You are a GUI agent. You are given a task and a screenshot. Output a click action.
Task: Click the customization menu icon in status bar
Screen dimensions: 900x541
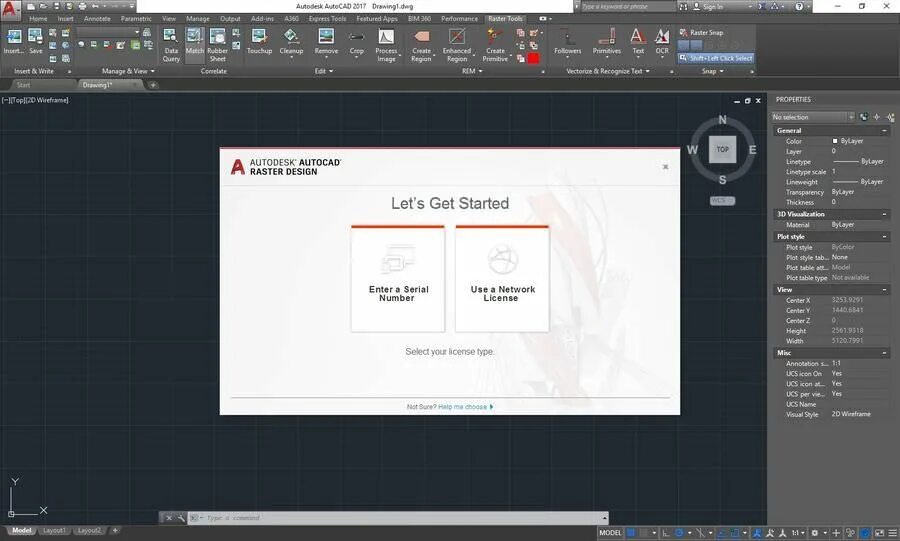coord(893,533)
